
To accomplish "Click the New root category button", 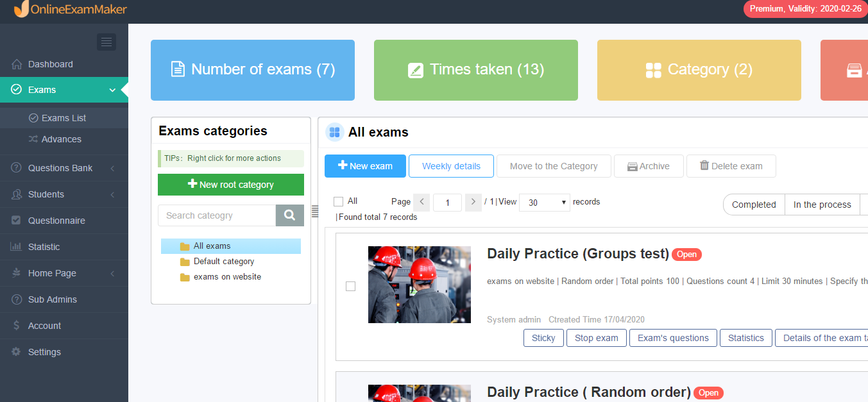I will tap(231, 185).
